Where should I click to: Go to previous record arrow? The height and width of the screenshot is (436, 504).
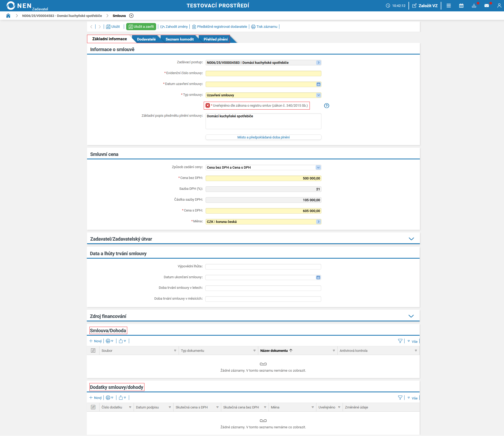[x=91, y=26]
